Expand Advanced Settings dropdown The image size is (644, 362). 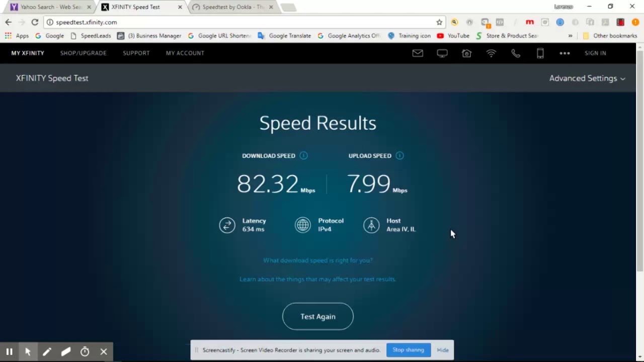pyautogui.click(x=587, y=78)
